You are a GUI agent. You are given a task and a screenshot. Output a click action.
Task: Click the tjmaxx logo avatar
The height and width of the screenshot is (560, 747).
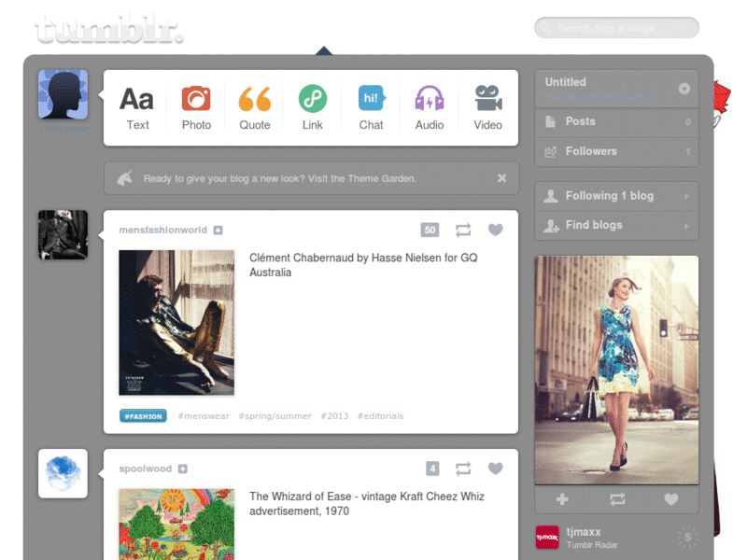(x=547, y=538)
